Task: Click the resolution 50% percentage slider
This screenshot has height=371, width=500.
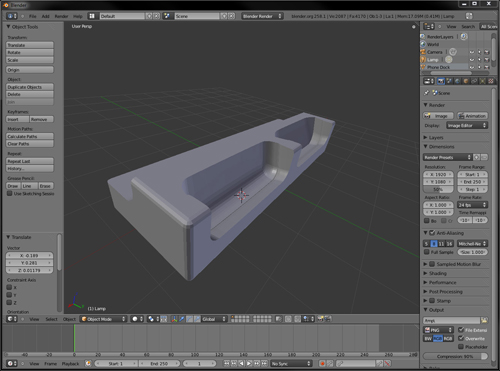Action: pos(438,189)
